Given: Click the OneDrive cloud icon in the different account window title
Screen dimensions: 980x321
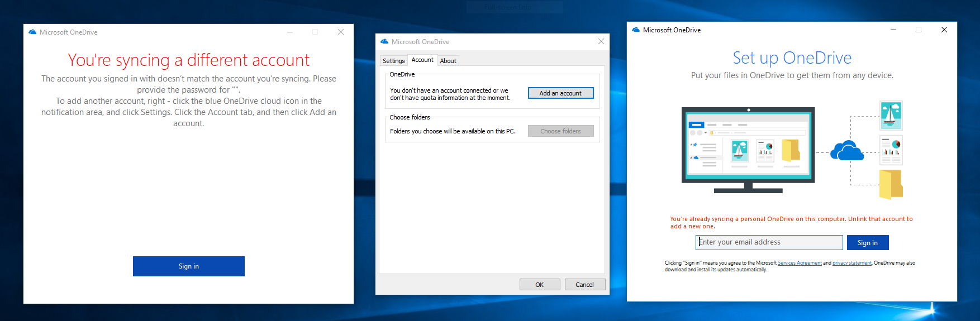Looking at the screenshot, I should 32,32.
